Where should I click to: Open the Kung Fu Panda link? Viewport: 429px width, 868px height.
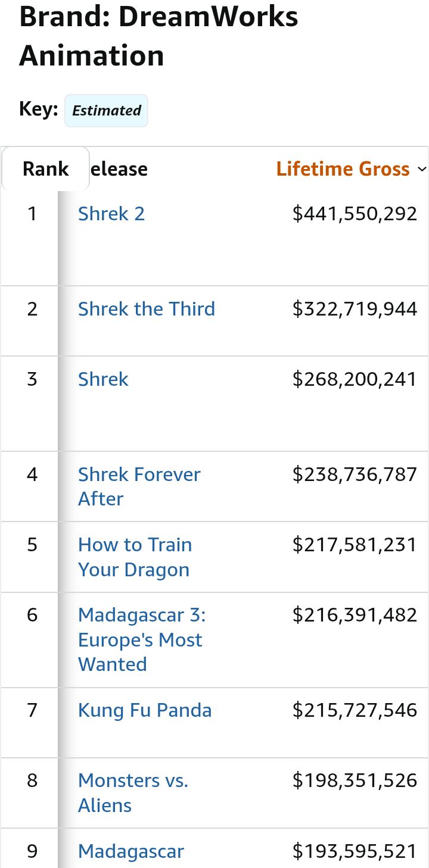tap(145, 710)
